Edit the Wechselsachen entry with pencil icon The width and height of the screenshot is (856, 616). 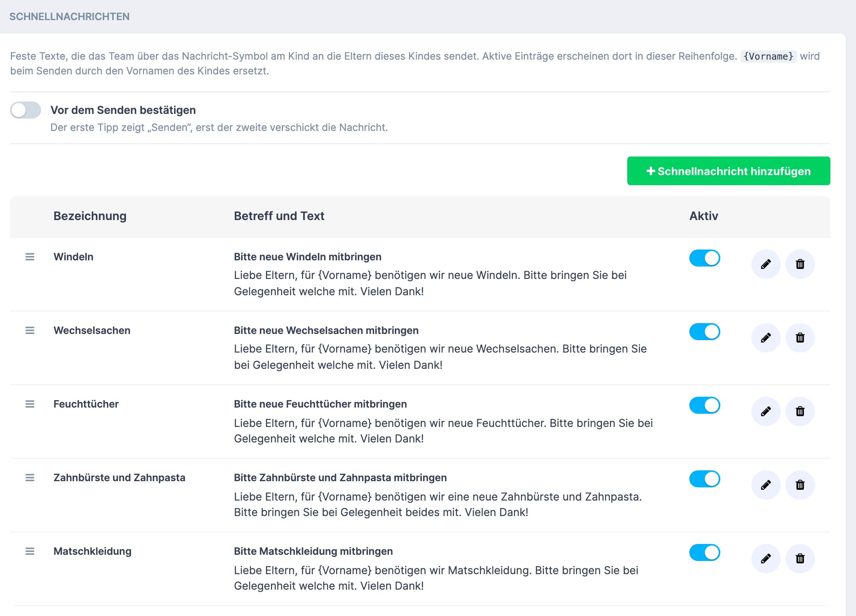pos(766,338)
